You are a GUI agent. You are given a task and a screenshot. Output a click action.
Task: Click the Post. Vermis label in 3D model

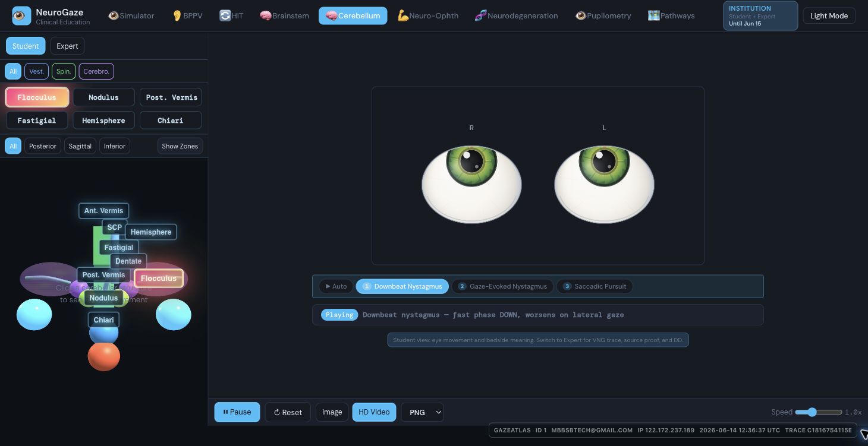(103, 275)
